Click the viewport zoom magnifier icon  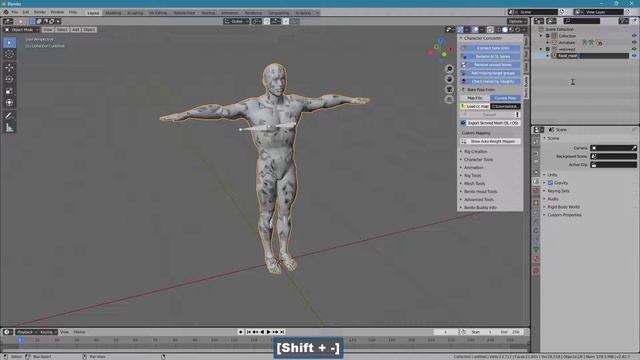pyautogui.click(x=449, y=69)
